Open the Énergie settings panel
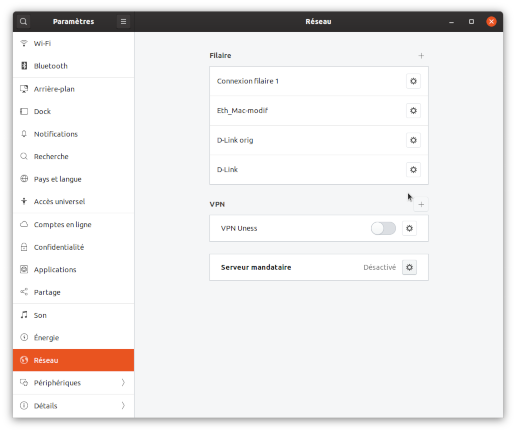Image resolution: width=516 pixels, height=432 pixels. 73,338
